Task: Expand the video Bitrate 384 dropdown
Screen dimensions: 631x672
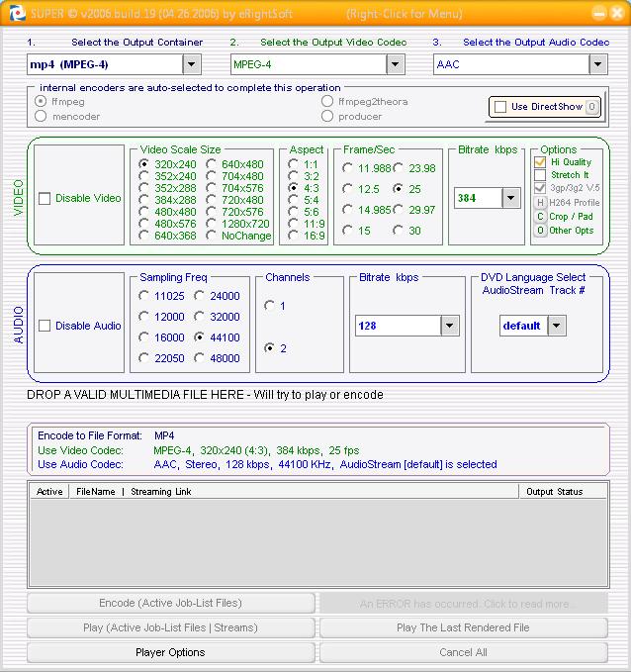Action: tap(510, 198)
